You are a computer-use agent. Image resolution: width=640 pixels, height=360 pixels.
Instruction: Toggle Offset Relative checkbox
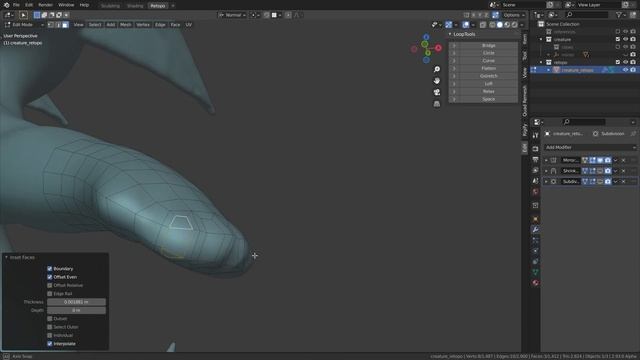(x=50, y=285)
